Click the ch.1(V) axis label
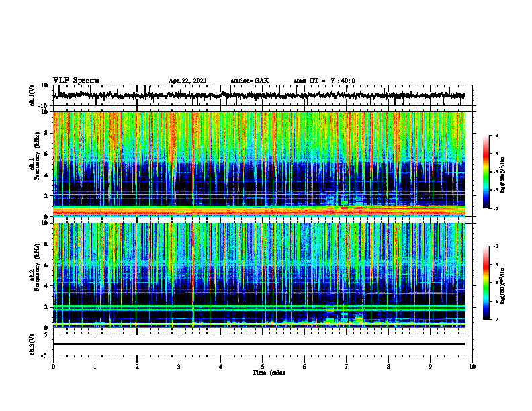This screenshot has width=532, height=411. (x=32, y=95)
